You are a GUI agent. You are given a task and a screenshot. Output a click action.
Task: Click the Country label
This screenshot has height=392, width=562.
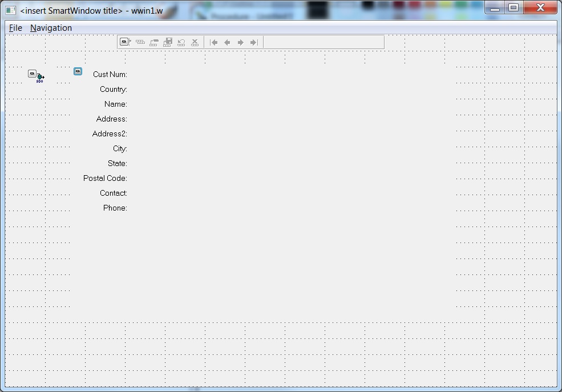coord(114,89)
